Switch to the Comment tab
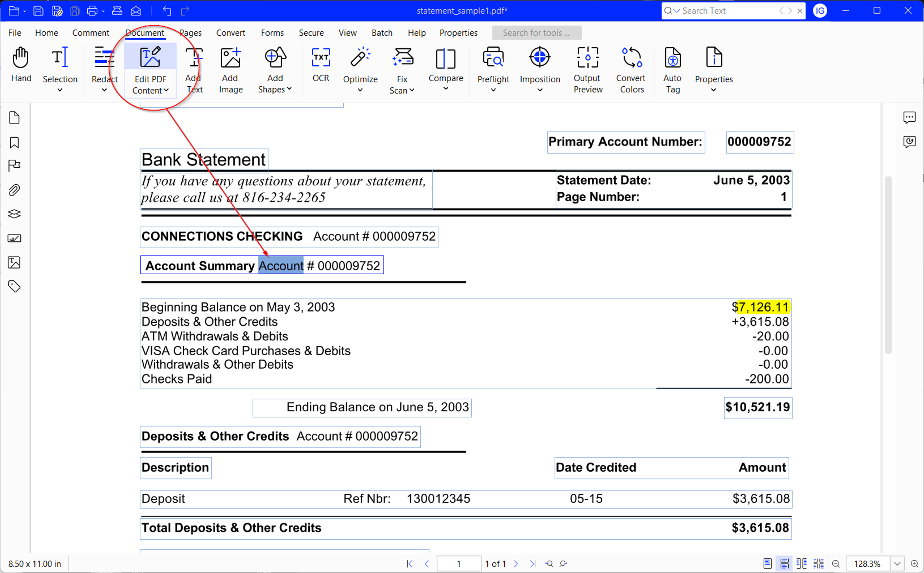This screenshot has width=924, height=573. (x=91, y=33)
